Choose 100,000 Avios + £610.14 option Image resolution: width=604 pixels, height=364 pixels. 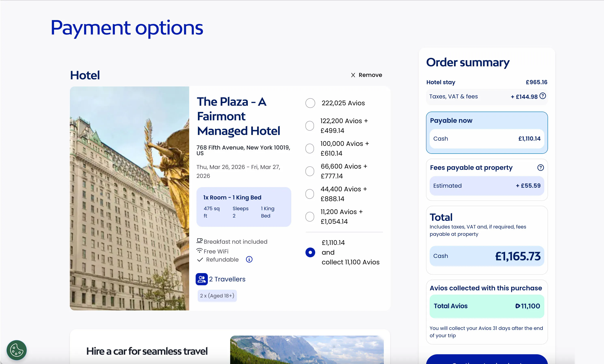click(x=310, y=149)
